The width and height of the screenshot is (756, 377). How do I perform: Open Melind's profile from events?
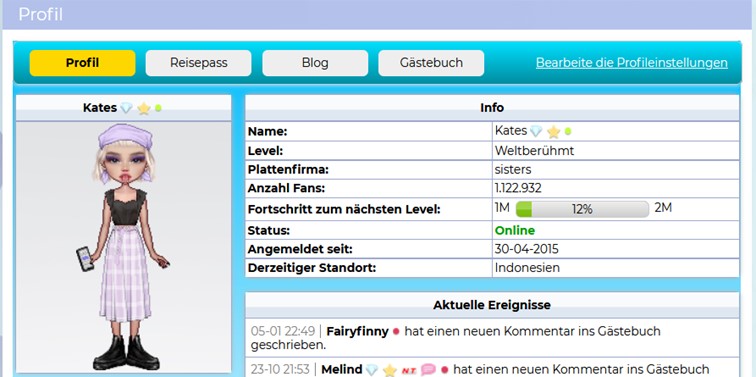341,370
